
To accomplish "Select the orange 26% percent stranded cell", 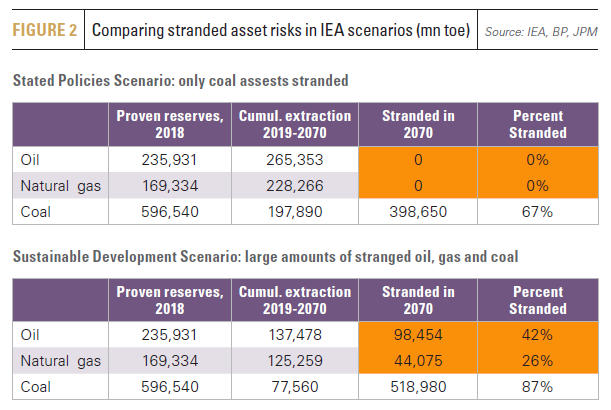I will [x=537, y=360].
